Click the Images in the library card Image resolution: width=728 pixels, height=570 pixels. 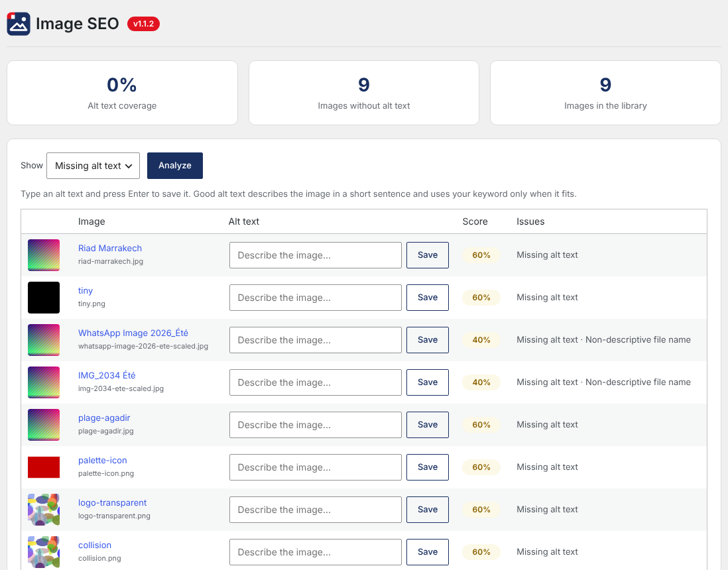coord(605,93)
